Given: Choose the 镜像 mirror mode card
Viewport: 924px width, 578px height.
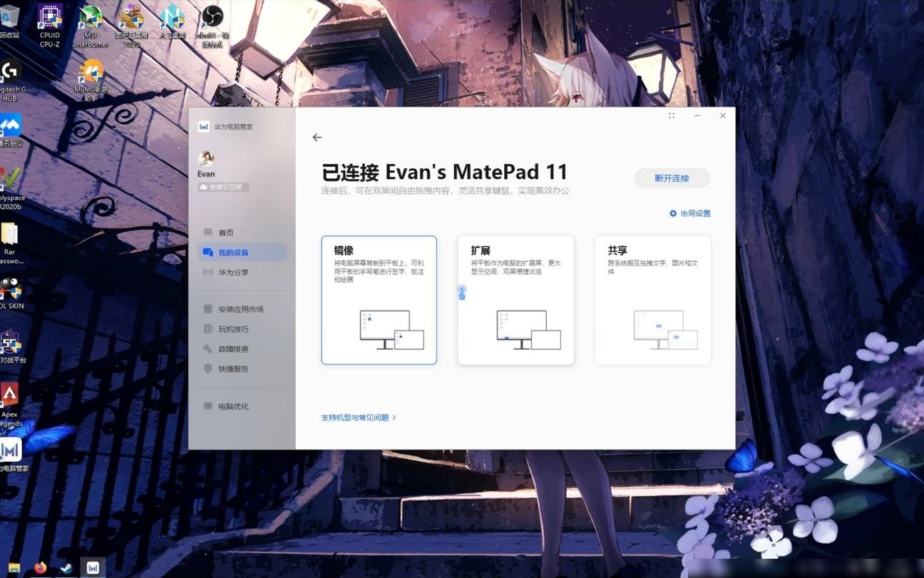Looking at the screenshot, I should coord(379,300).
